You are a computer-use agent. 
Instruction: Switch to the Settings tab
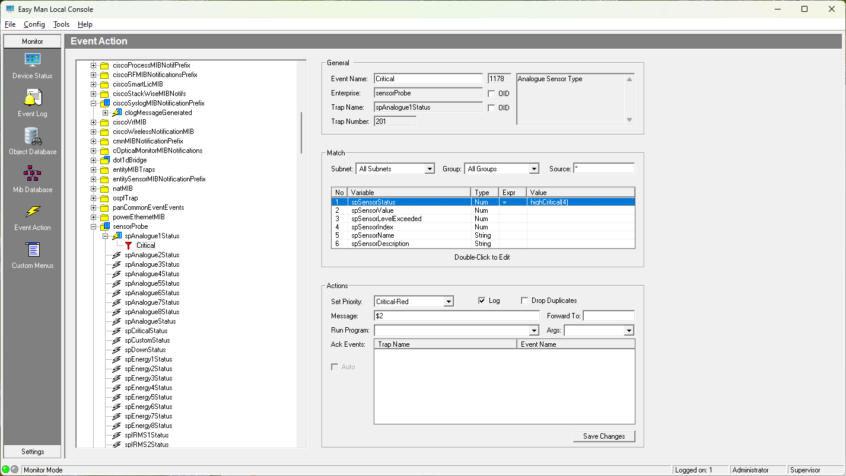(x=32, y=452)
